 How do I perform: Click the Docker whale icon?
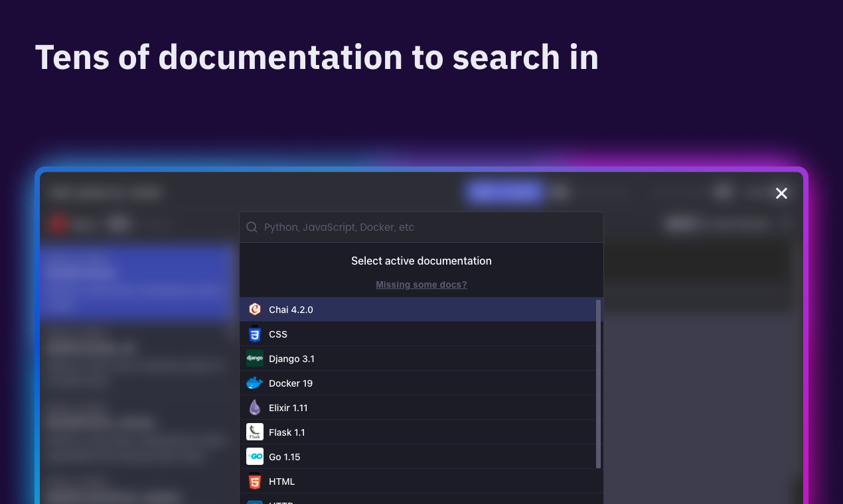(x=255, y=383)
